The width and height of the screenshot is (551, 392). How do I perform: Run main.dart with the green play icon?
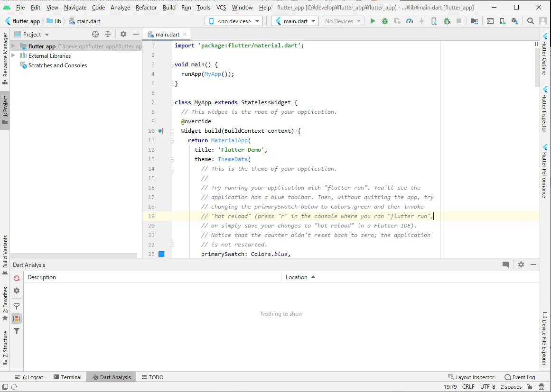coord(373,21)
